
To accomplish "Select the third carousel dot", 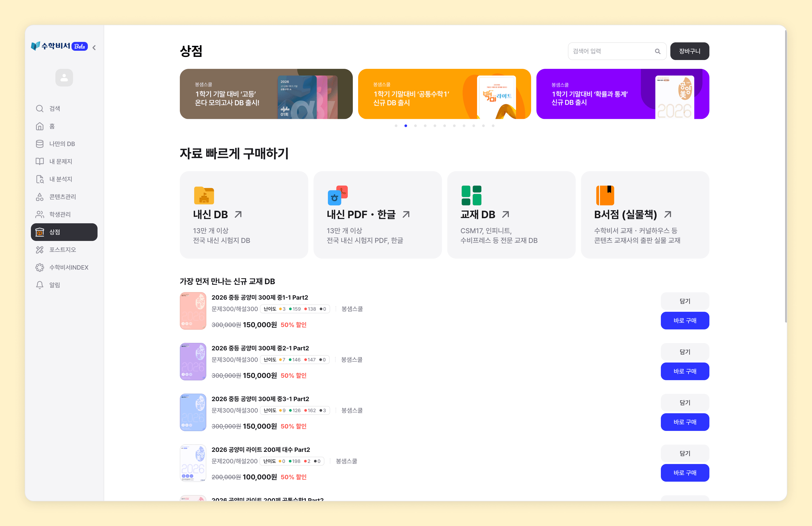I will (415, 126).
